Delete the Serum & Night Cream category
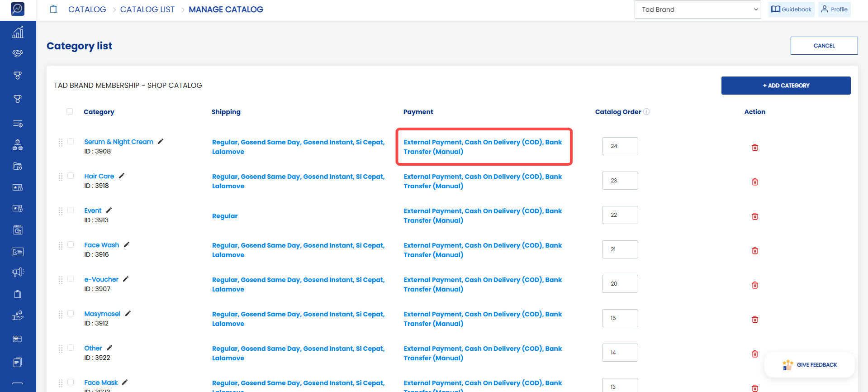 755,148
